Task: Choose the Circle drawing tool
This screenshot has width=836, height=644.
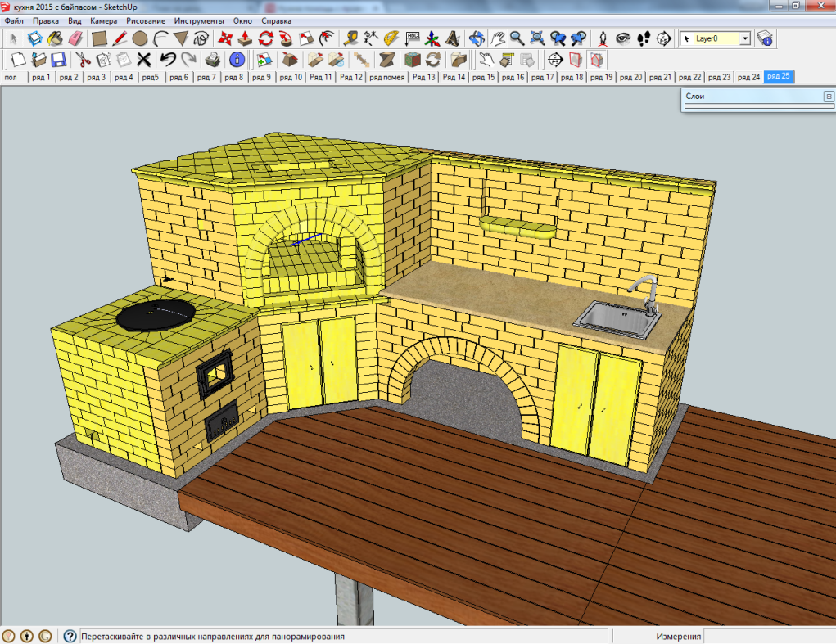Action: 140,38
